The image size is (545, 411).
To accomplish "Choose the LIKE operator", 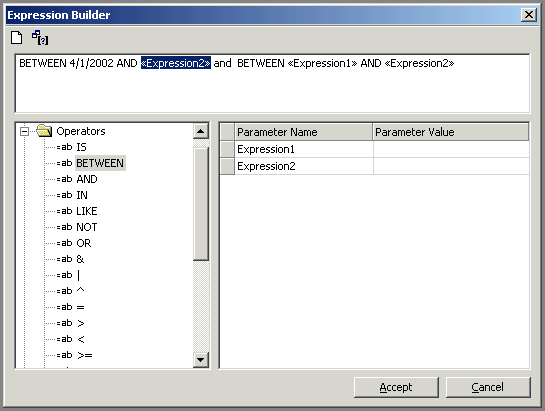I will [x=87, y=211].
